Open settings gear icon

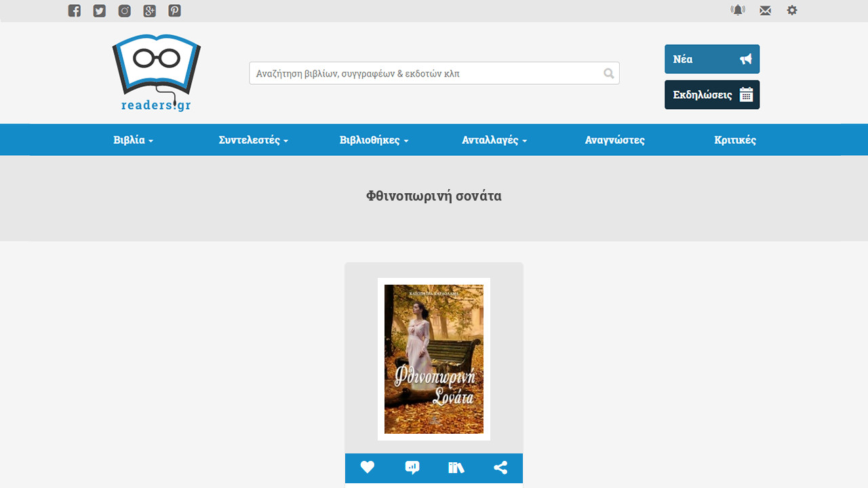coord(792,10)
